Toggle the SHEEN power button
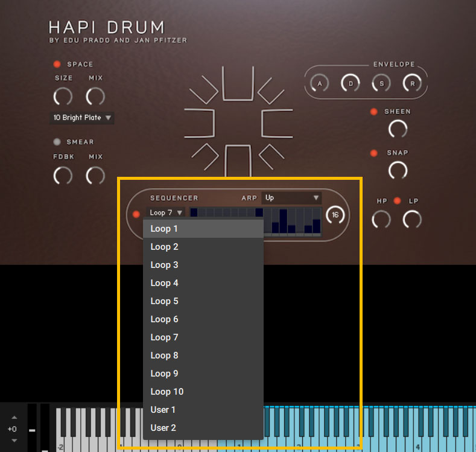 tap(373, 112)
